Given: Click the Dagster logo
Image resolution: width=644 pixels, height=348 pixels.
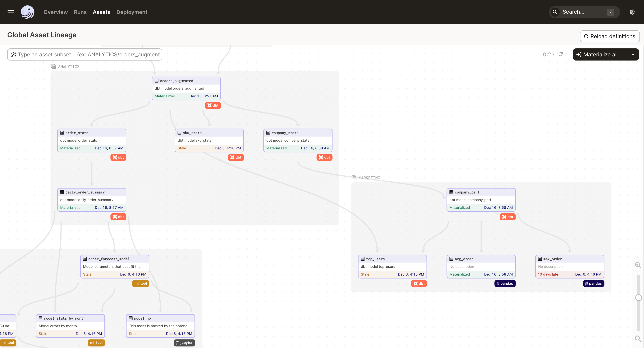Looking at the screenshot, I should pos(27,12).
